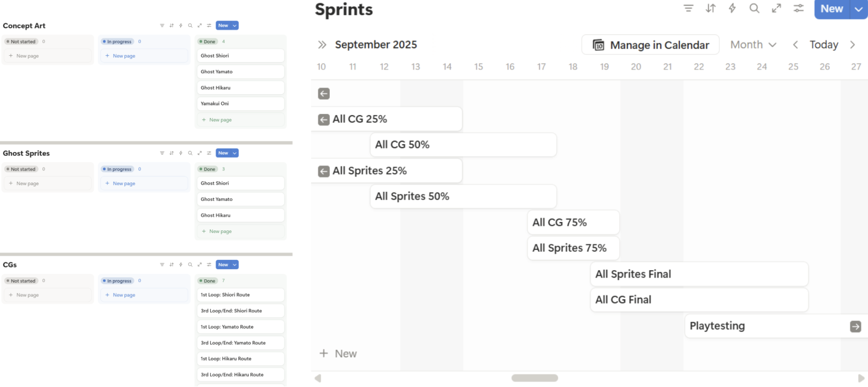Select the All Sprites Final timeline bar

[x=699, y=274]
